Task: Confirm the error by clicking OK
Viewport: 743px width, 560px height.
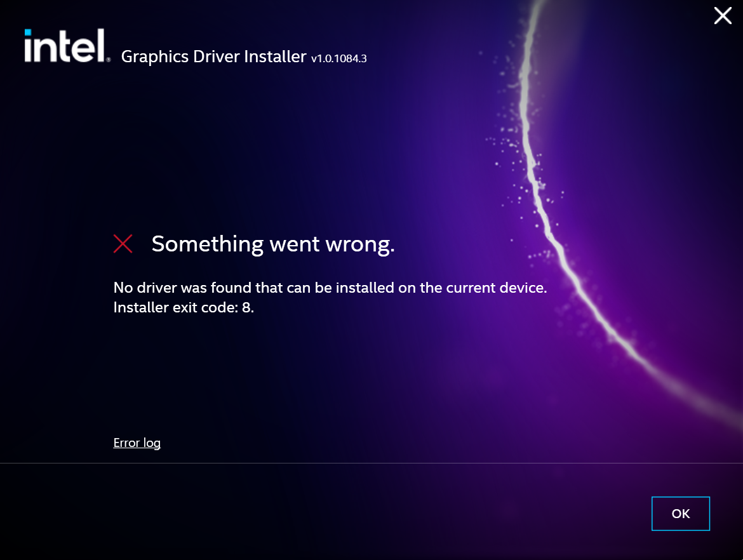Action: coord(681,514)
